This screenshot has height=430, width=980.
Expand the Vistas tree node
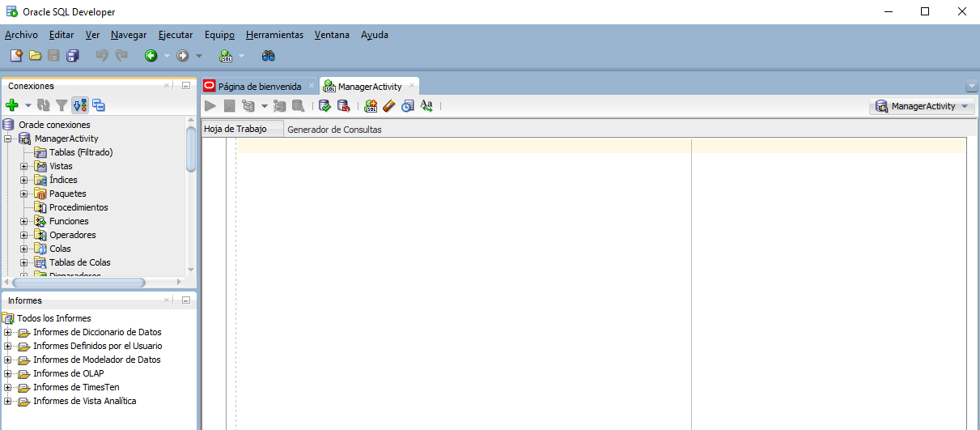24,166
